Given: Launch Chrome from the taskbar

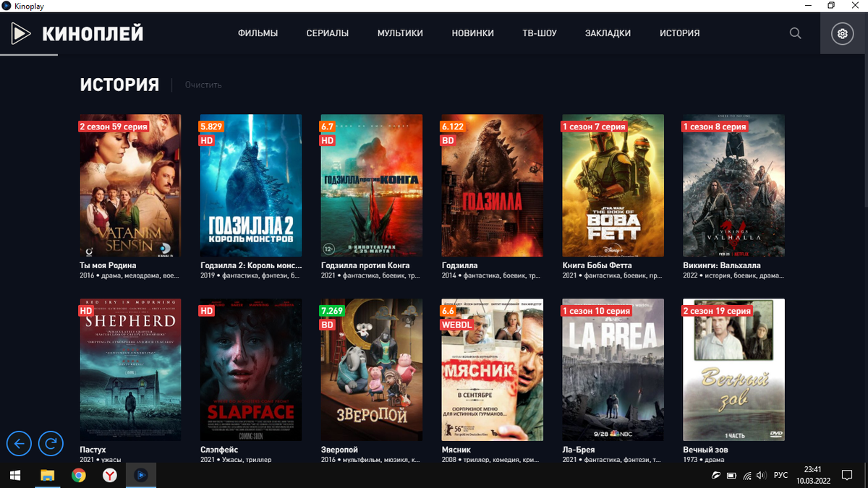Looking at the screenshot, I should [79, 475].
